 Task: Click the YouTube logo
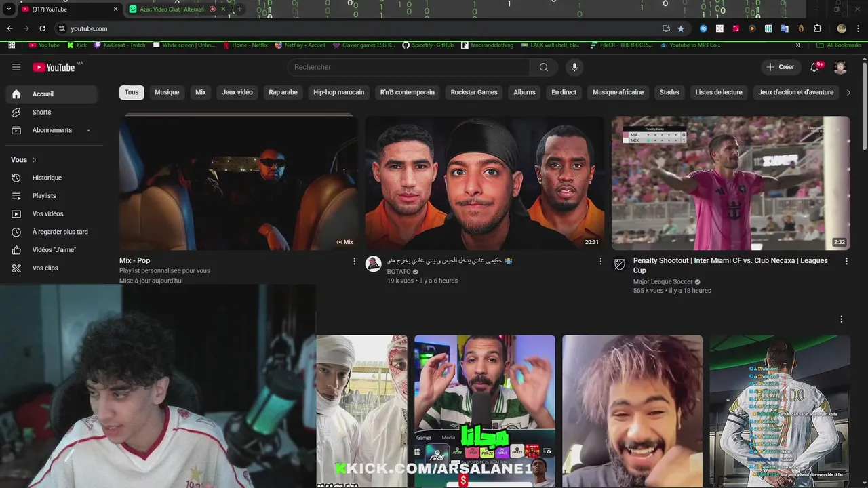pyautogui.click(x=54, y=67)
